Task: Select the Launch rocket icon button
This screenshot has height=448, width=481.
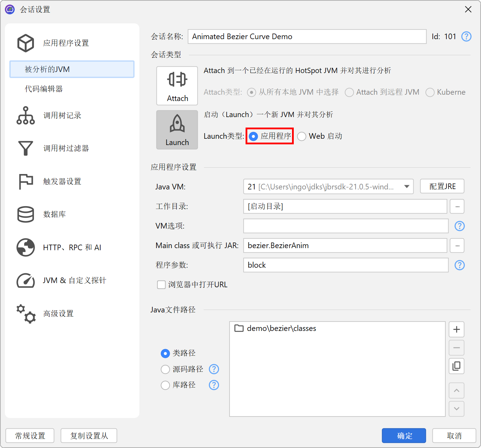Action: 177,130
